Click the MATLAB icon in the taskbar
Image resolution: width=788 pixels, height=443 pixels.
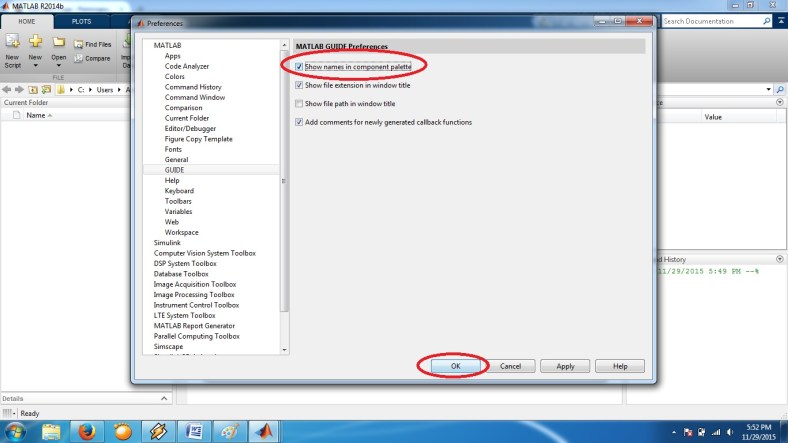point(266,432)
